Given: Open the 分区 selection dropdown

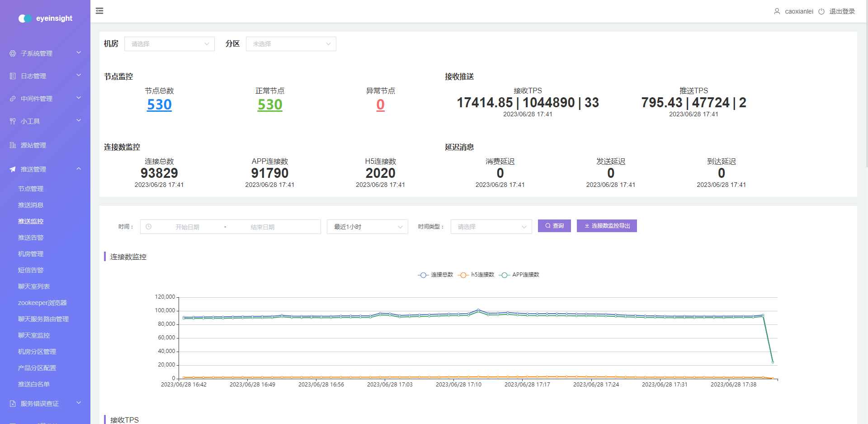Looking at the screenshot, I should pyautogui.click(x=291, y=44).
